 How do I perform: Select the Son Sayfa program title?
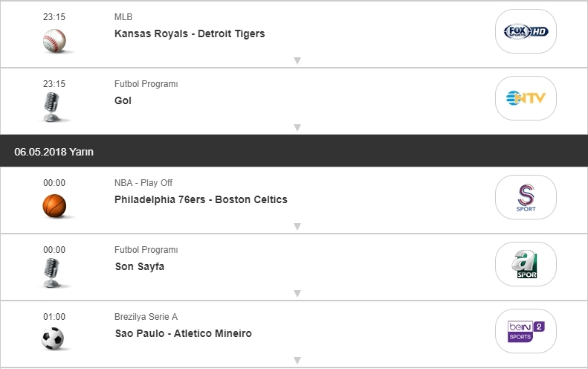pos(140,266)
